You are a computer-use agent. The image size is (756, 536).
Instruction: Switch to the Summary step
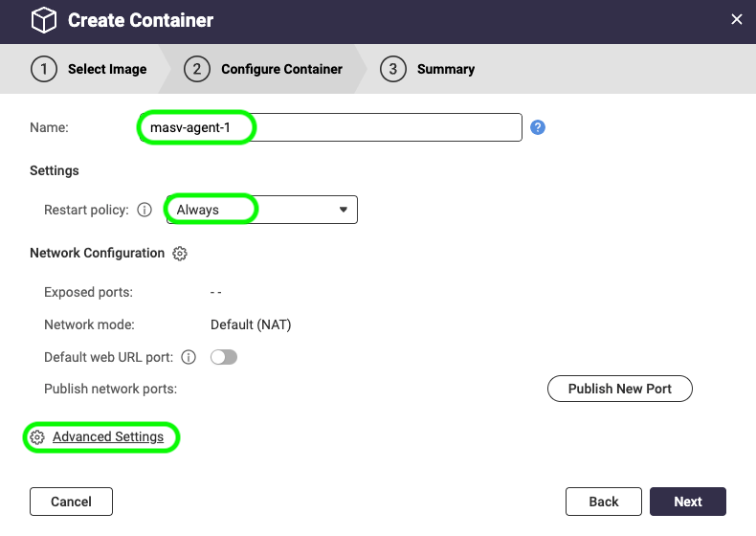tap(445, 69)
